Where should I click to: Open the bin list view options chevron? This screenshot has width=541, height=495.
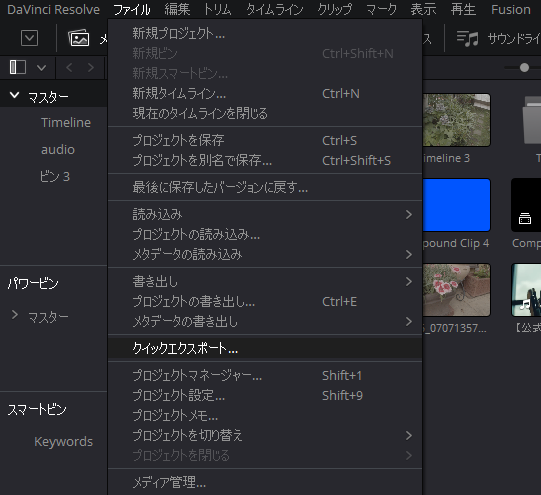pyautogui.click(x=41, y=68)
